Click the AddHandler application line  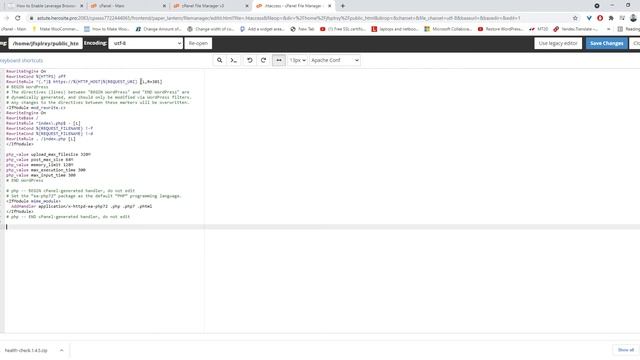pyautogui.click(x=82, y=206)
